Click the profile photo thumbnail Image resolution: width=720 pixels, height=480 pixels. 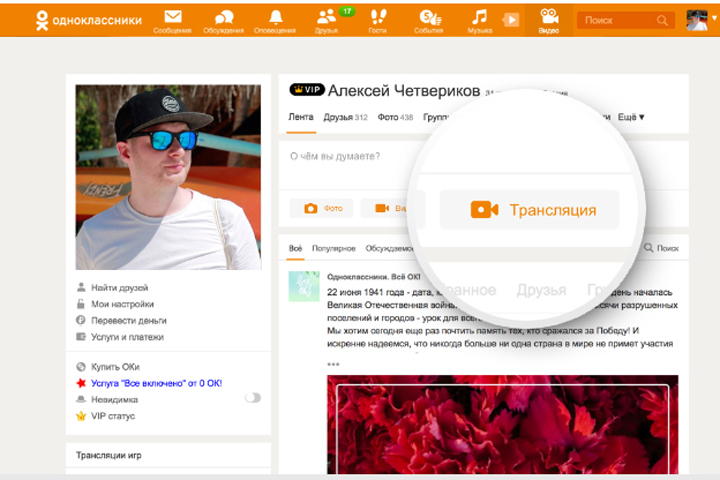point(168,177)
